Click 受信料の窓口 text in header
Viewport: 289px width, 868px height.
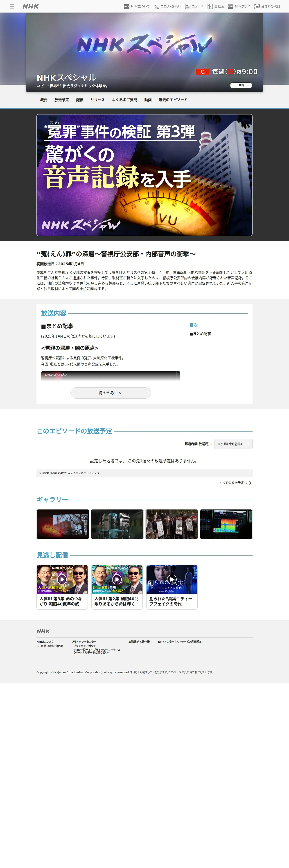coord(271,6)
